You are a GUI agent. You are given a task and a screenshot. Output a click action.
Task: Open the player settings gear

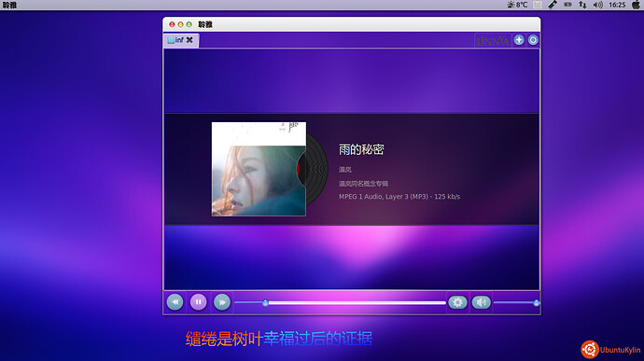pyautogui.click(x=457, y=302)
